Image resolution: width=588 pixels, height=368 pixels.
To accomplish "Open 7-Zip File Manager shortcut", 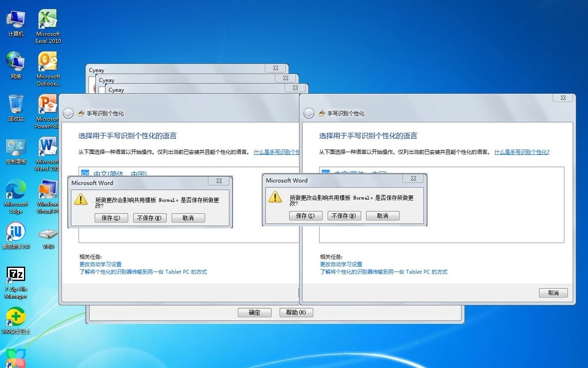I will coord(16,282).
